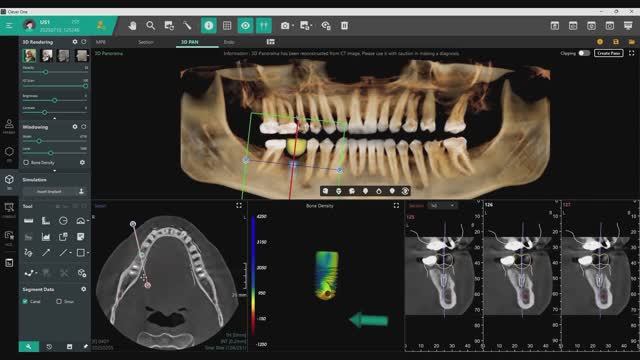640x360 pixels.
Task: Open the history tab at panel bottom
Action: pos(49,347)
